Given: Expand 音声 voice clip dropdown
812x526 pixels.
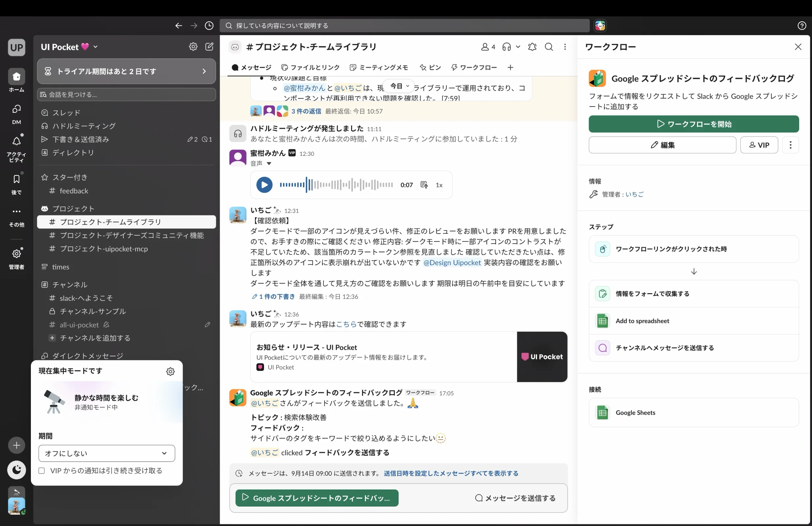Looking at the screenshot, I should pyautogui.click(x=269, y=164).
